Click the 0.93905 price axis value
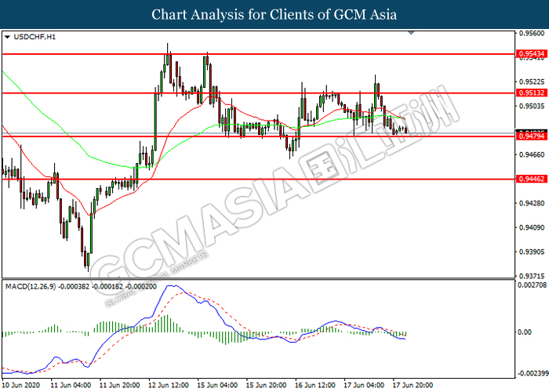The image size is (549, 392). click(x=532, y=252)
